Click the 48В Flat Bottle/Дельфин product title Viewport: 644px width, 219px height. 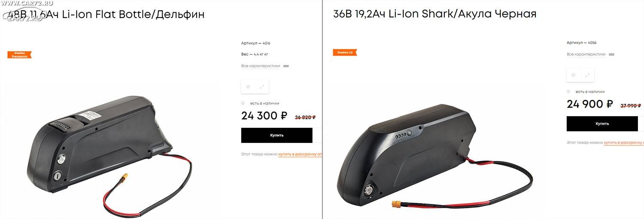pos(106,14)
